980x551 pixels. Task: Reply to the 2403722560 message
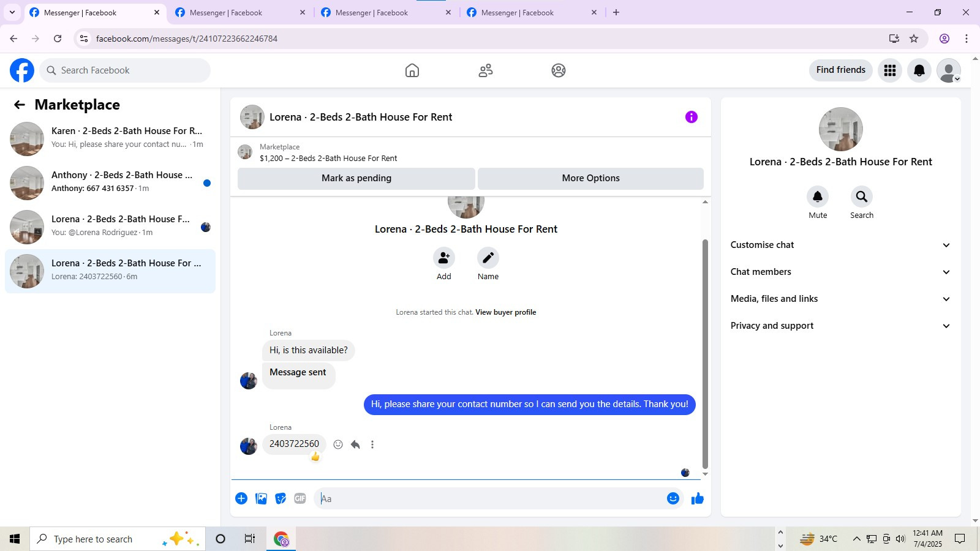coord(355,444)
